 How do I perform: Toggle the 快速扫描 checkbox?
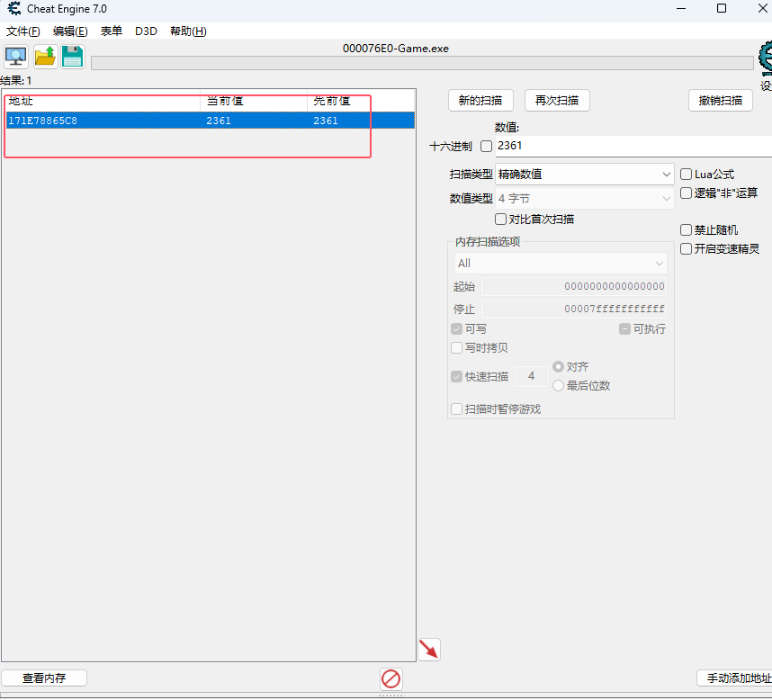pos(456,377)
